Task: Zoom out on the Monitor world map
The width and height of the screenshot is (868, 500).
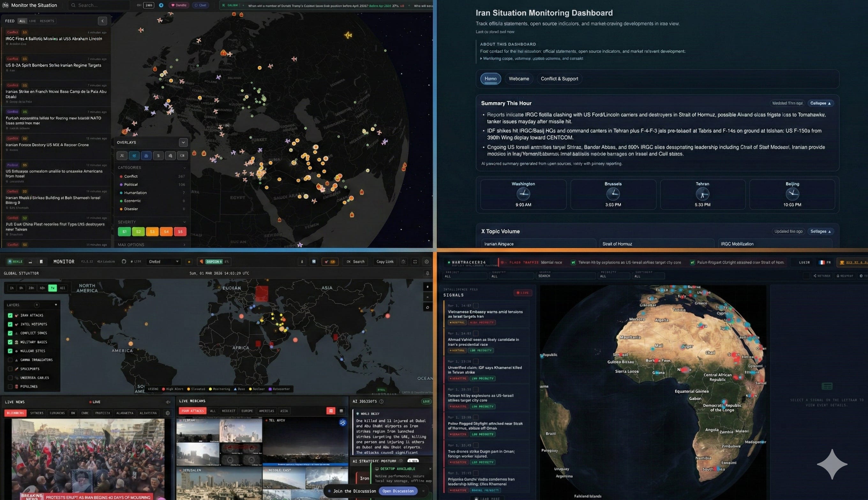Action: [x=428, y=297]
